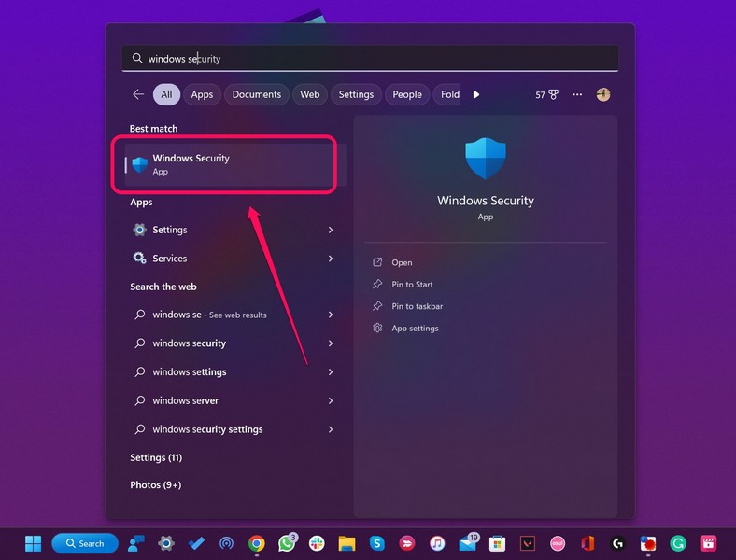Open WhatsApp on the taskbar
Image resolution: width=736 pixels, height=560 pixels.
point(287,543)
